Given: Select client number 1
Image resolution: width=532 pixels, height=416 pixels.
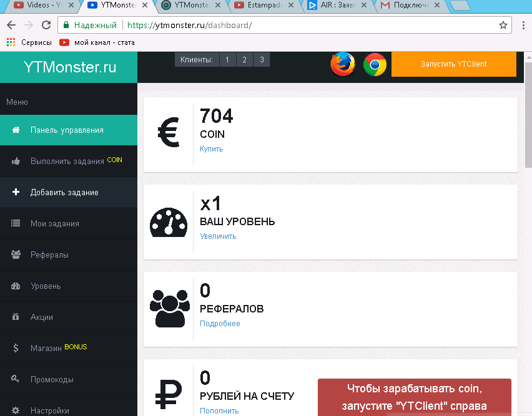Looking at the screenshot, I should (x=227, y=60).
